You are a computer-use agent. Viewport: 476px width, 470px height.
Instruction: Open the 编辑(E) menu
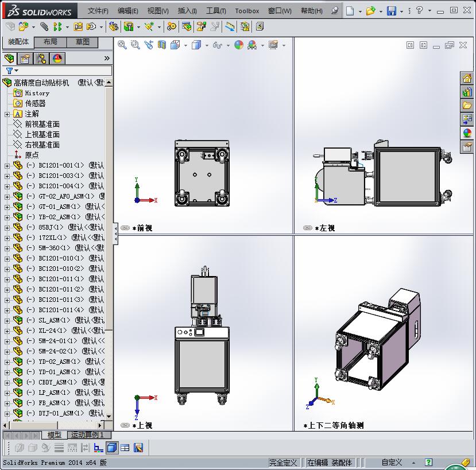[x=128, y=11]
